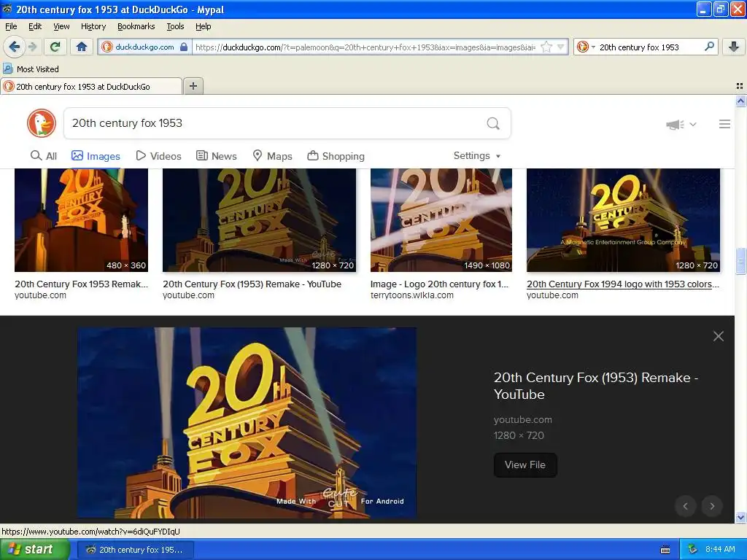
Task: Expand the Settings dropdown
Action: 477,156
